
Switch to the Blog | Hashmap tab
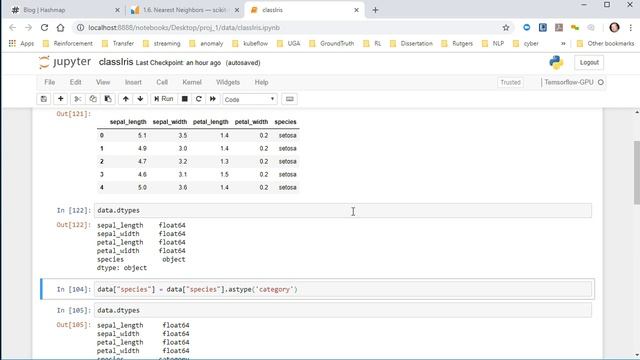point(65,10)
